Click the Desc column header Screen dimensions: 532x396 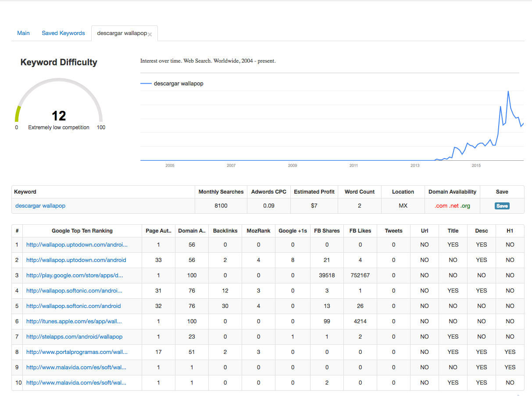(482, 231)
